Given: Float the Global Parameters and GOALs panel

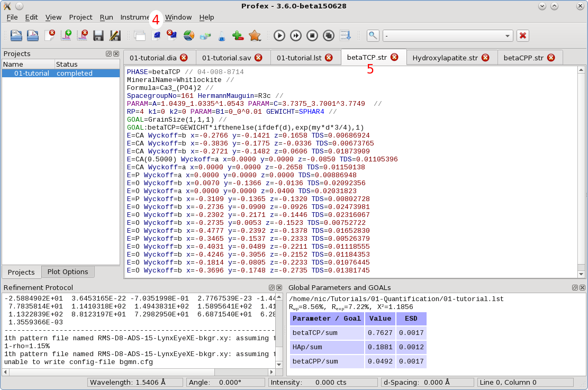Looking at the screenshot, I should pyautogui.click(x=575, y=288).
